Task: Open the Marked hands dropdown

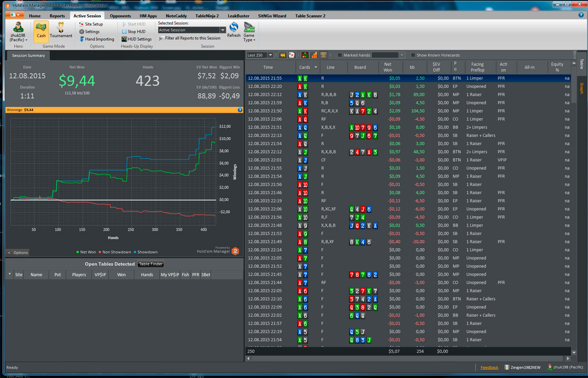Action: pyautogui.click(x=402, y=55)
